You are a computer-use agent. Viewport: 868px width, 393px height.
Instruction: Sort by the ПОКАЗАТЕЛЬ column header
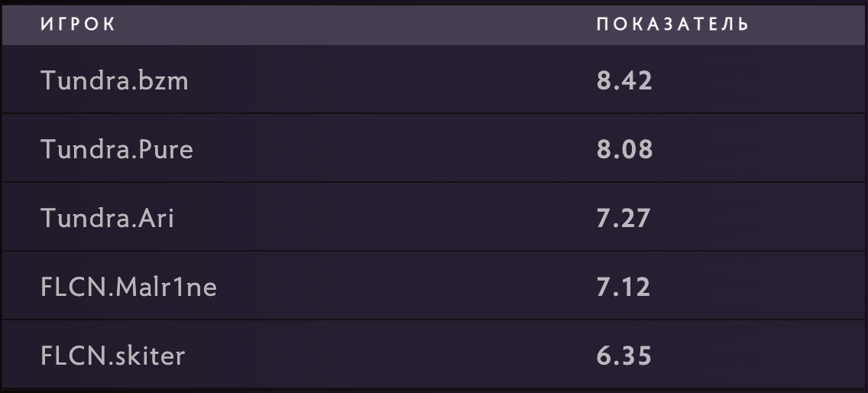click(x=672, y=25)
